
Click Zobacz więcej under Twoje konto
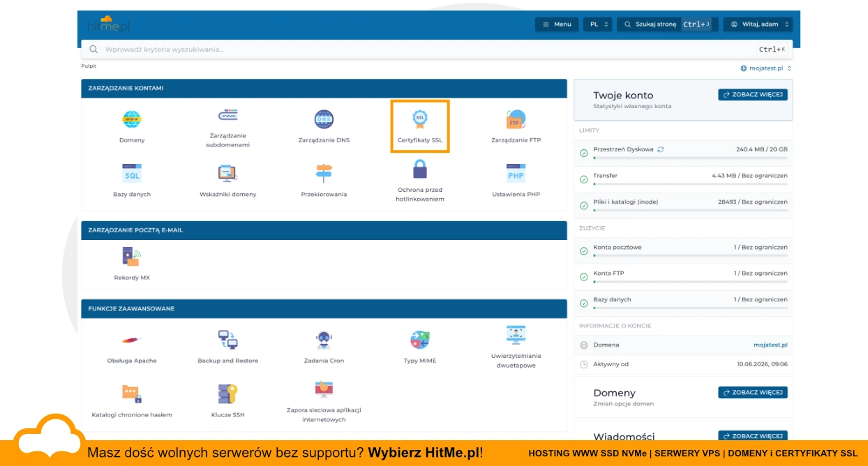(x=753, y=95)
